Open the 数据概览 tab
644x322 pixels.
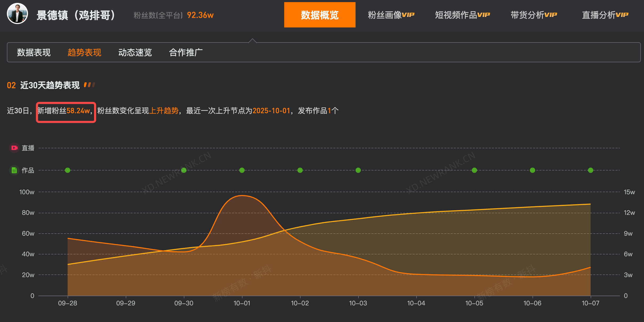tap(320, 15)
